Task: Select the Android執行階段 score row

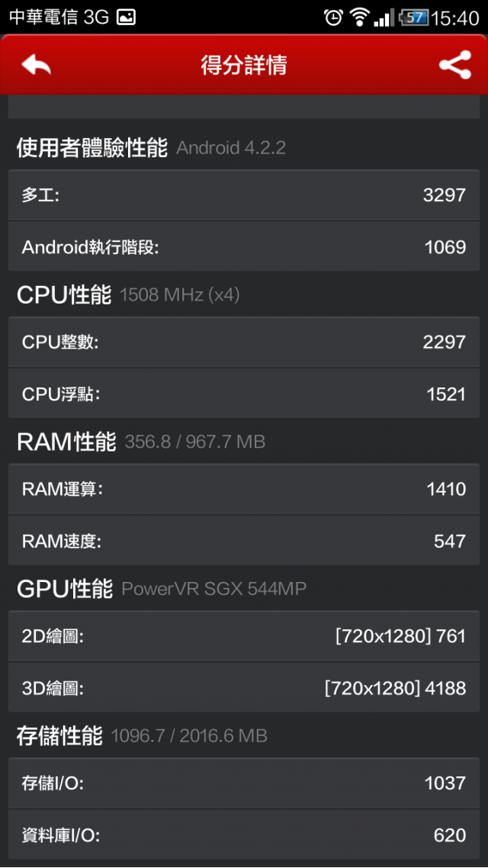Action: click(243, 246)
